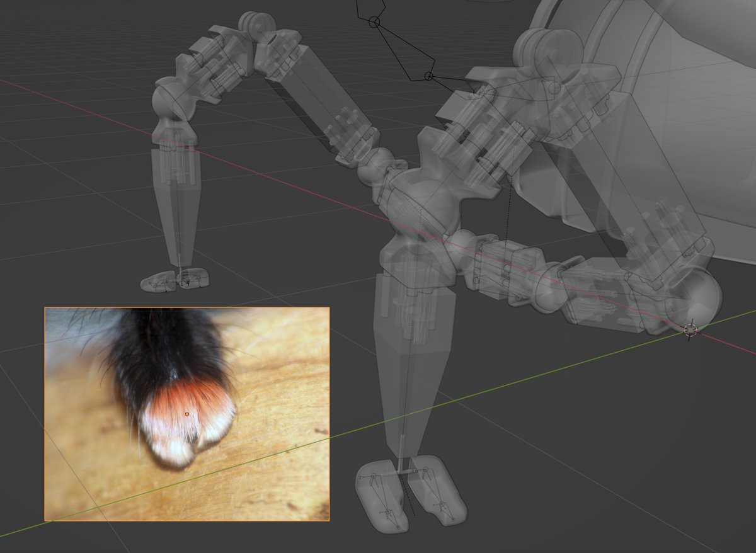Image resolution: width=756 pixels, height=553 pixels.
Task: Select the near leg's right foot pad
Action: pyautogui.click(x=437, y=490)
